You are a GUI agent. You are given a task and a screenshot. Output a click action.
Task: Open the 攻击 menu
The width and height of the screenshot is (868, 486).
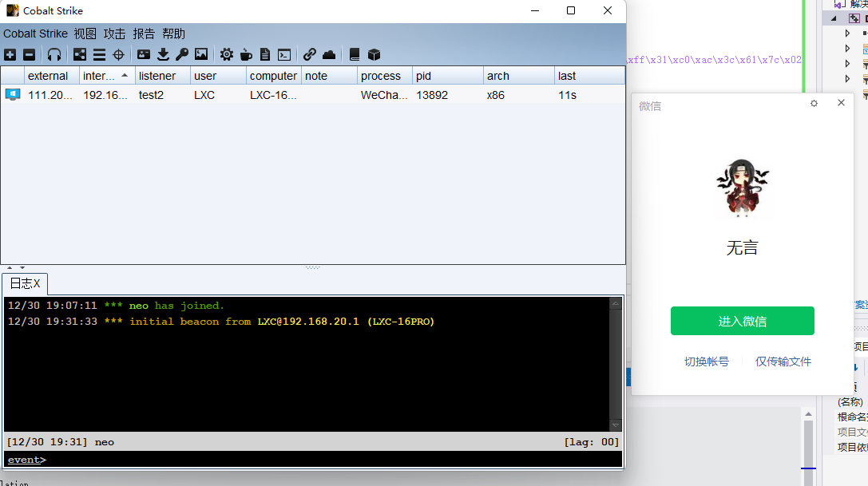click(x=115, y=34)
